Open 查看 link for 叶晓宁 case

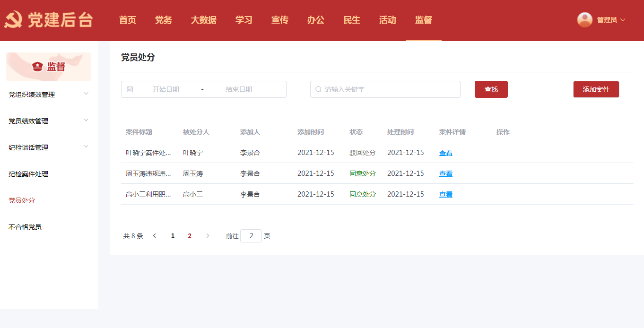[x=445, y=153]
